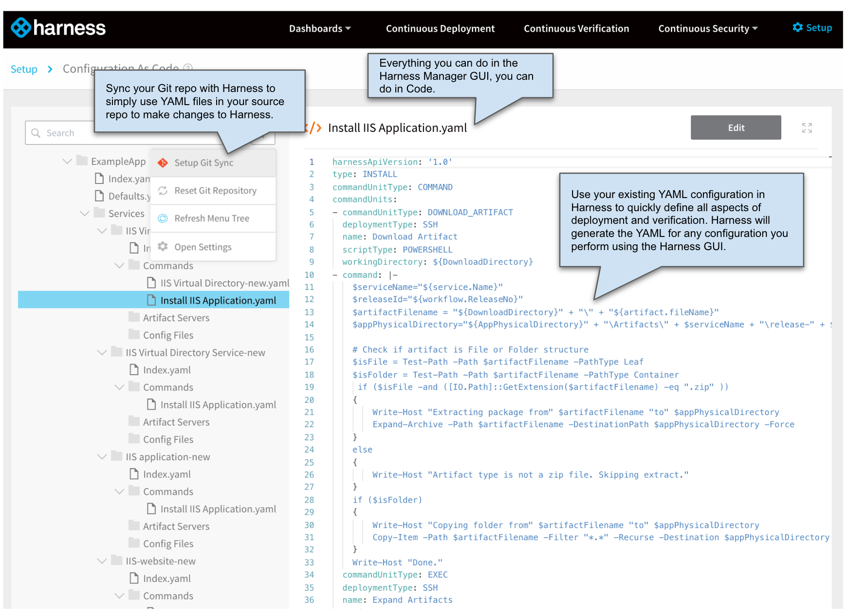Click the IIS-website-new folder icon
This screenshot has width=849, height=616.
[x=117, y=560]
